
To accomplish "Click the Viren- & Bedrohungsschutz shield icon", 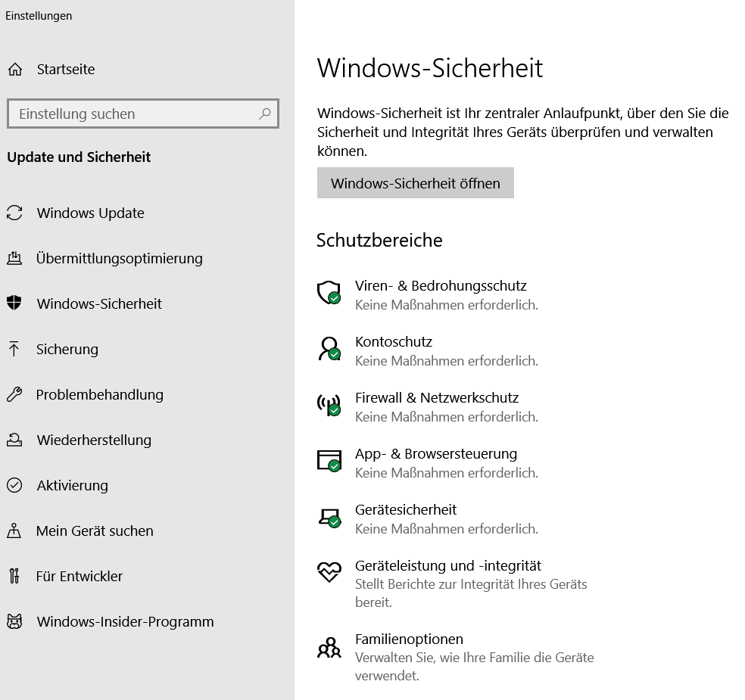I will click(329, 293).
